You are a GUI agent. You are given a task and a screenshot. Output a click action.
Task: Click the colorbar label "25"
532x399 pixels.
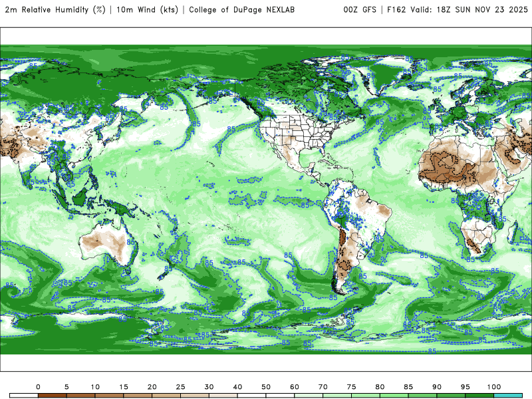click(180, 387)
